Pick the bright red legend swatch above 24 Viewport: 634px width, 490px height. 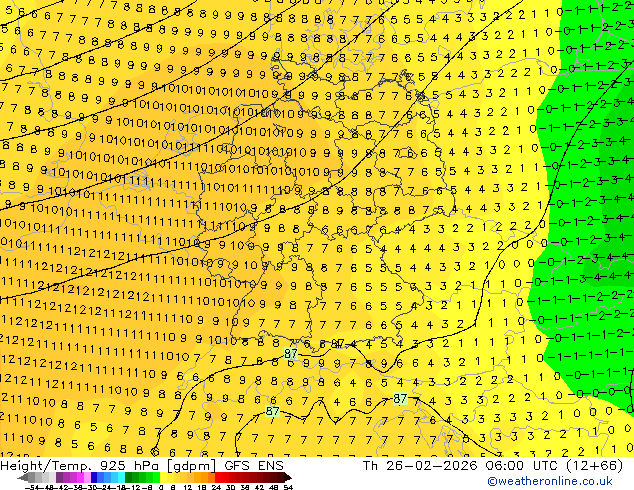[x=218, y=477]
